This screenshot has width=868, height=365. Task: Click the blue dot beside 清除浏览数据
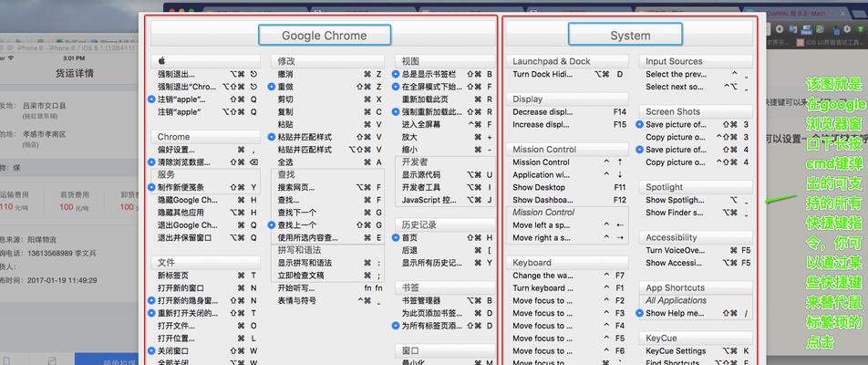click(x=151, y=162)
